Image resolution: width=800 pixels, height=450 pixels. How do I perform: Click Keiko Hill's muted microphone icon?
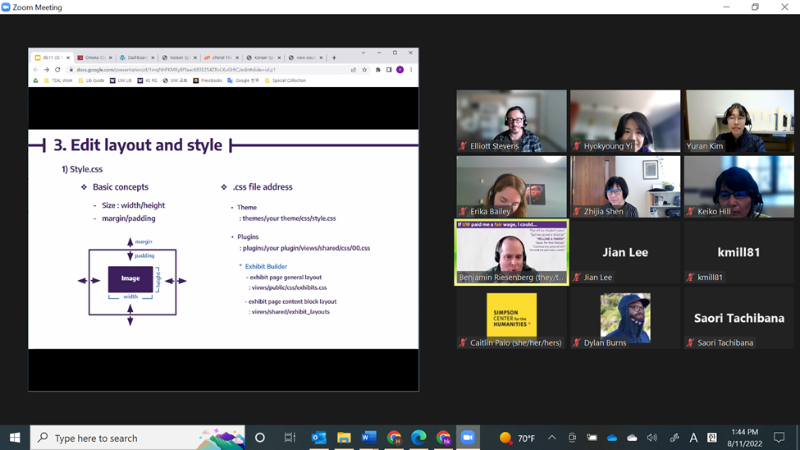tap(690, 211)
